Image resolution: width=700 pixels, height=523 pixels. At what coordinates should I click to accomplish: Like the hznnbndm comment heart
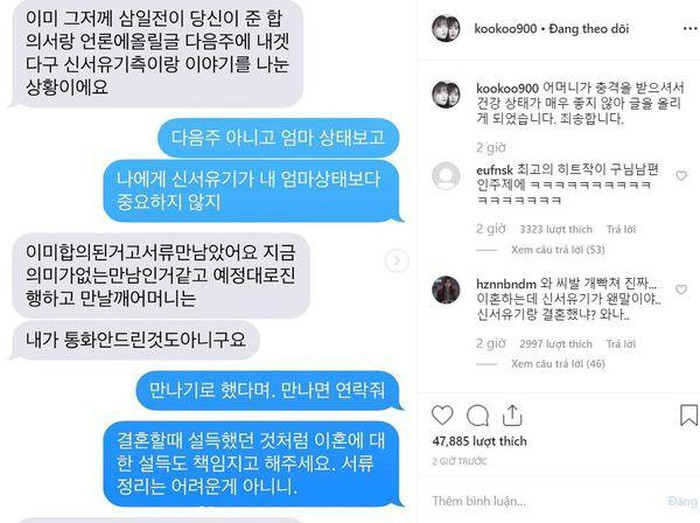point(681,290)
